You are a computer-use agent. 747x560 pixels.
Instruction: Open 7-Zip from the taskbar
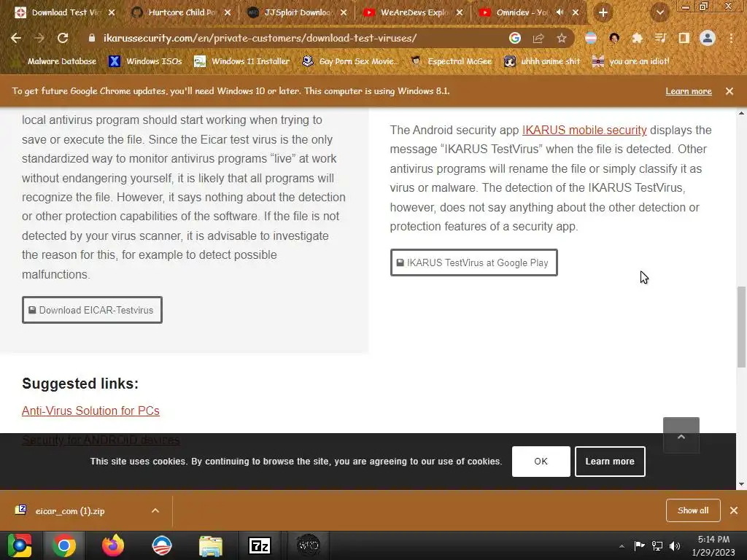[x=260, y=545]
